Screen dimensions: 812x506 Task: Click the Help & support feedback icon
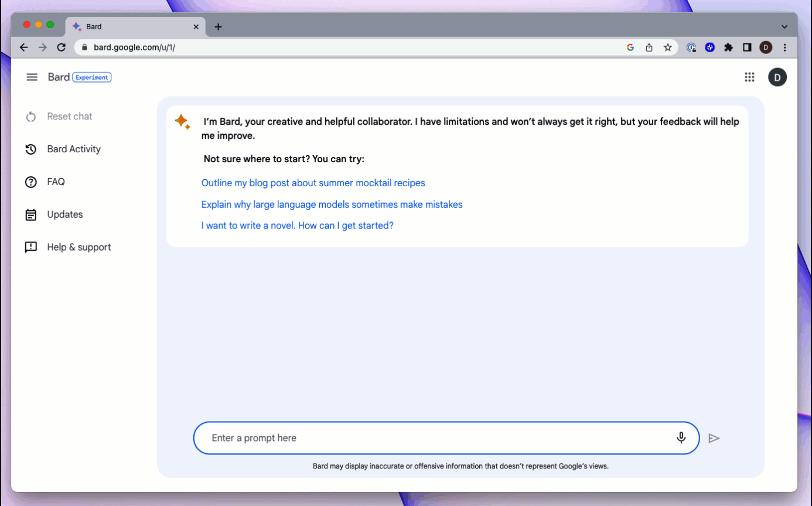click(x=31, y=247)
